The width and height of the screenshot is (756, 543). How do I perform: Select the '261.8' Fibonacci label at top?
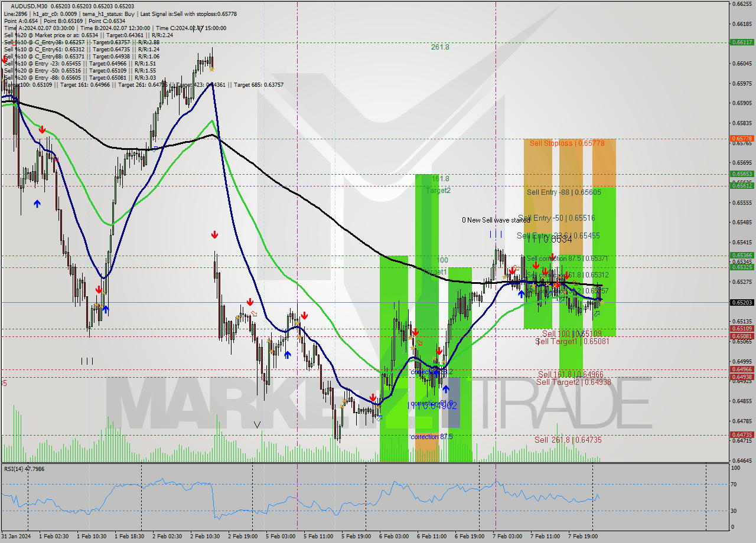[440, 47]
